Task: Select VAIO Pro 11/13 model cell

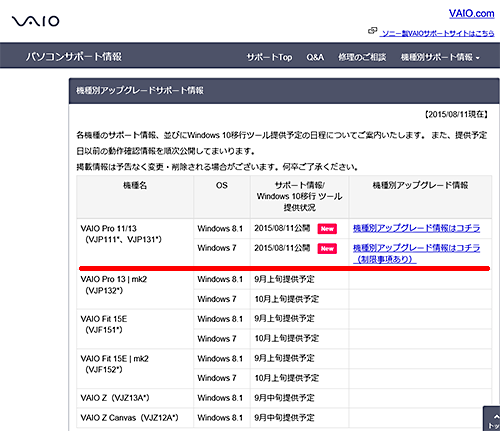Action: [x=135, y=242]
